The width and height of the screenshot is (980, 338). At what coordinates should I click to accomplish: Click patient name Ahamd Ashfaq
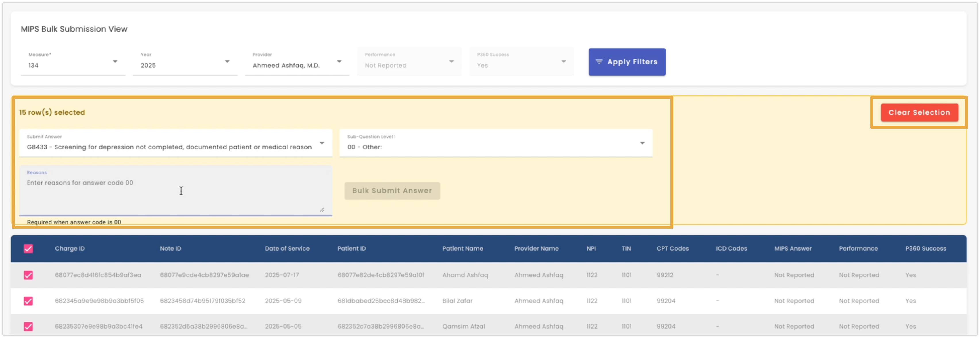pos(465,275)
